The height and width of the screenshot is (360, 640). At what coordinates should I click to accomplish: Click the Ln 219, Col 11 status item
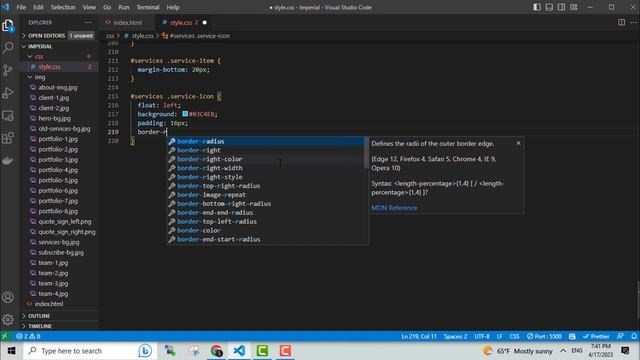(x=419, y=336)
